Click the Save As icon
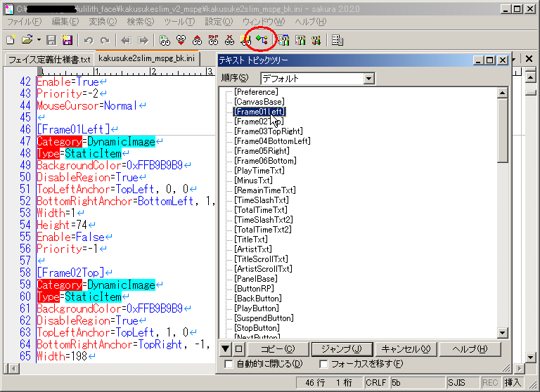540x392 pixels. coord(67,40)
